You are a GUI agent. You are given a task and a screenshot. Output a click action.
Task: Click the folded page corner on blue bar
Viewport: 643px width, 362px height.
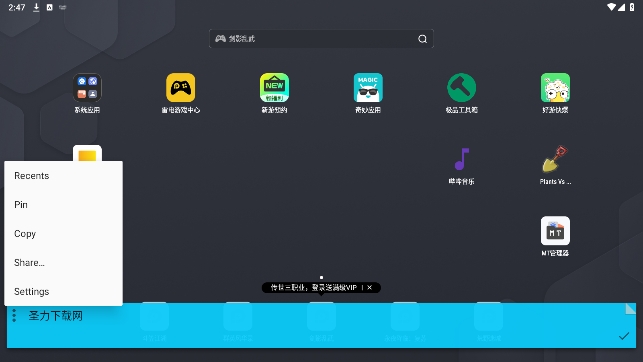[631, 309]
